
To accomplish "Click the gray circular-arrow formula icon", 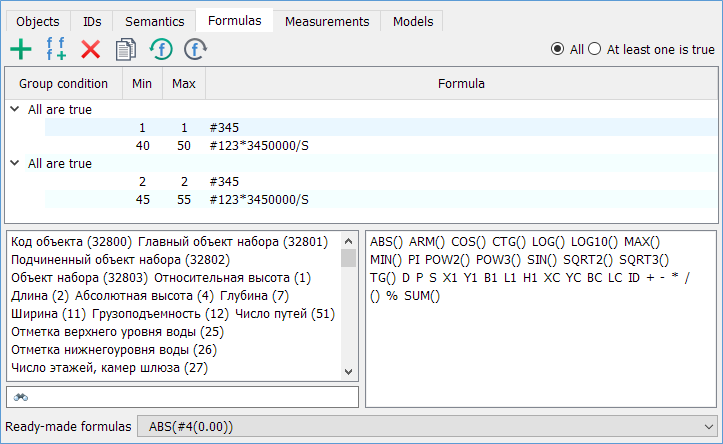I will [x=196, y=49].
